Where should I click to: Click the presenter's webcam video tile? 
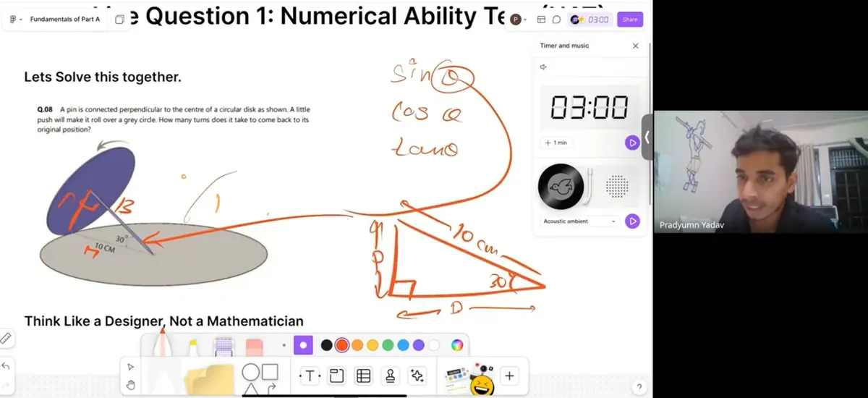760,172
